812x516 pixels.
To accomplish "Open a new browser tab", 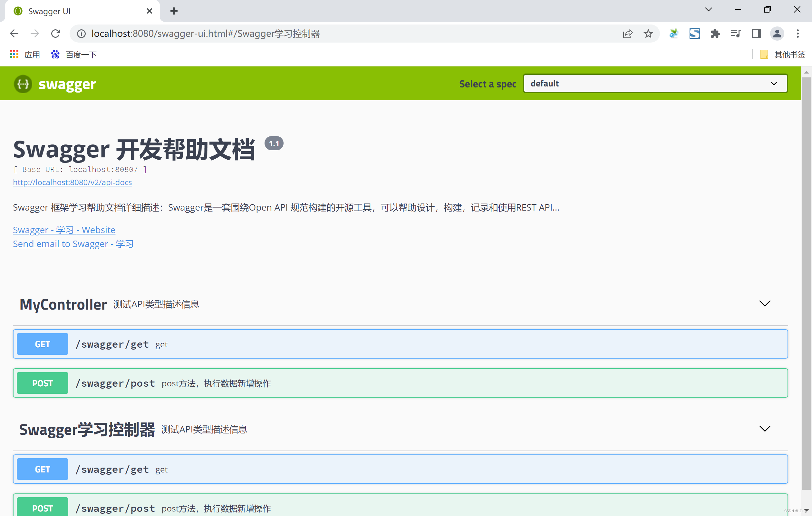I will (x=174, y=11).
